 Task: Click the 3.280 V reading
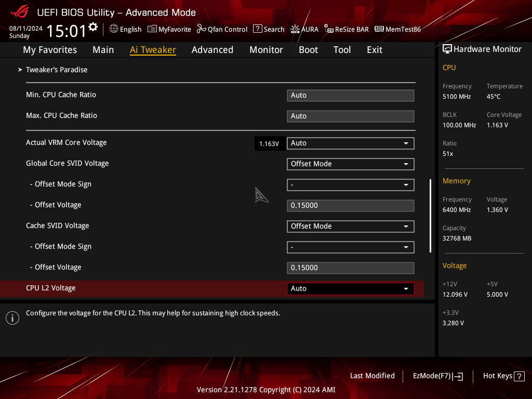click(x=453, y=323)
